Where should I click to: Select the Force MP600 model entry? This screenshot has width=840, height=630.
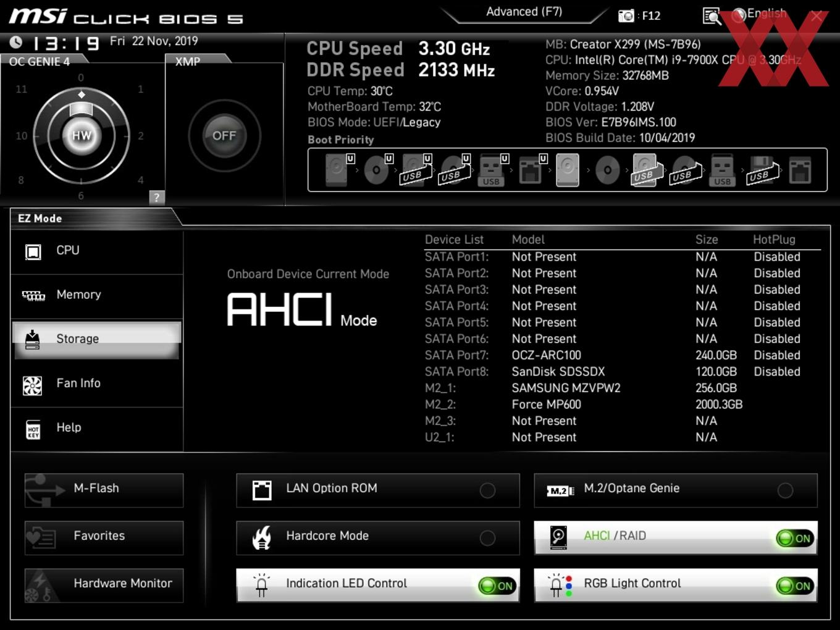tap(546, 405)
